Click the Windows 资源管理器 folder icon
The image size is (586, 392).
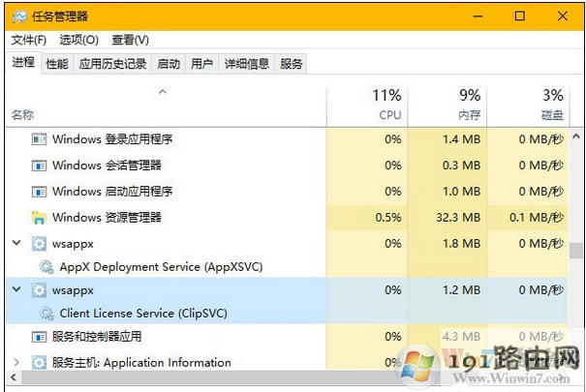[x=39, y=218]
